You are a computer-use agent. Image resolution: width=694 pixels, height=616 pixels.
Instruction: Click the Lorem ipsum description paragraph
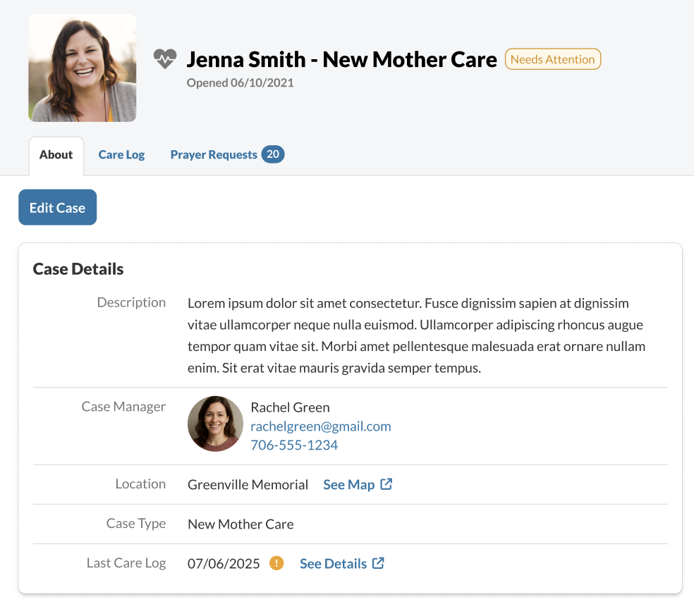point(416,335)
